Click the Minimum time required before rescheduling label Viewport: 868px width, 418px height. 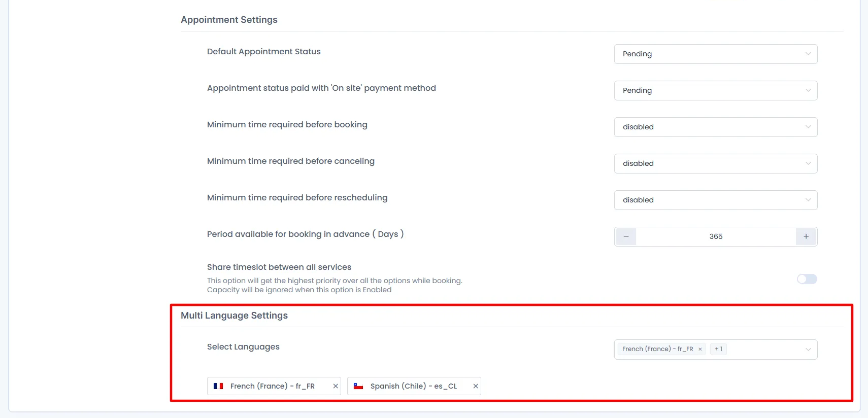pos(297,198)
